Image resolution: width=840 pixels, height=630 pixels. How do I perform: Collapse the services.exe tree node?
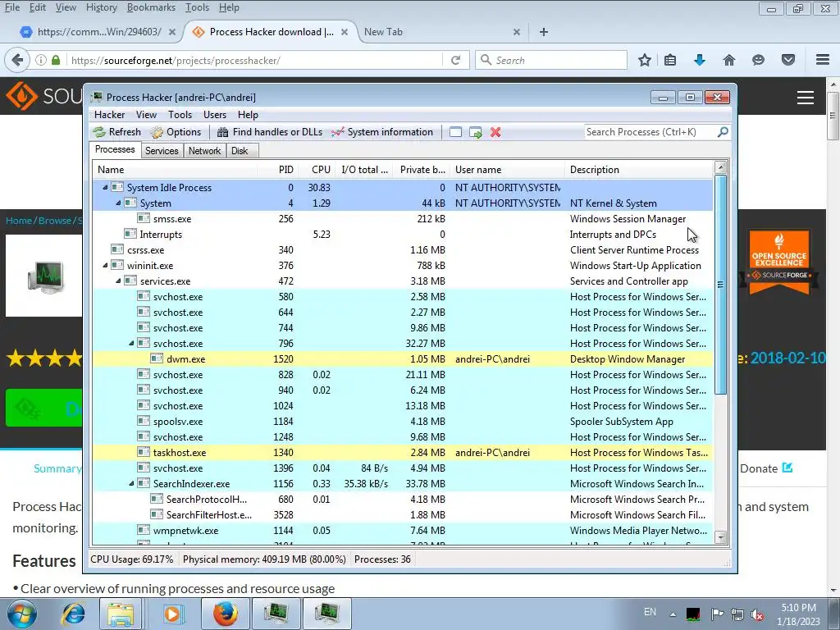coord(118,281)
